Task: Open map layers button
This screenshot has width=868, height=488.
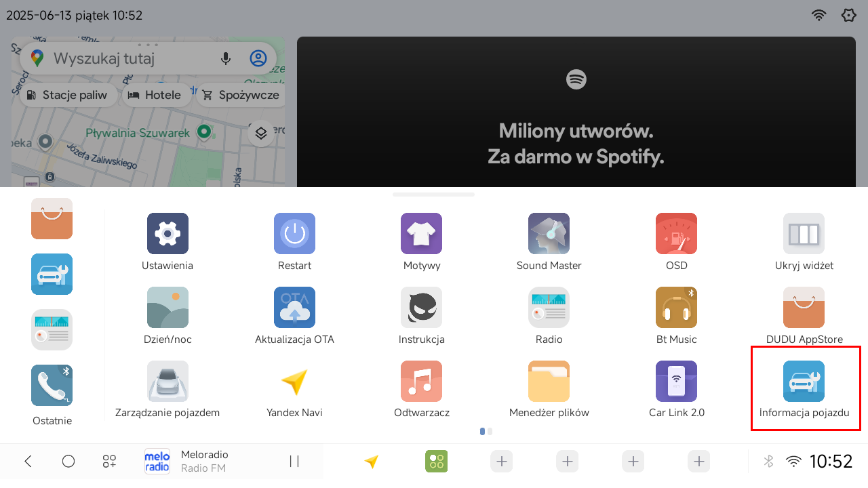Action: tap(261, 133)
